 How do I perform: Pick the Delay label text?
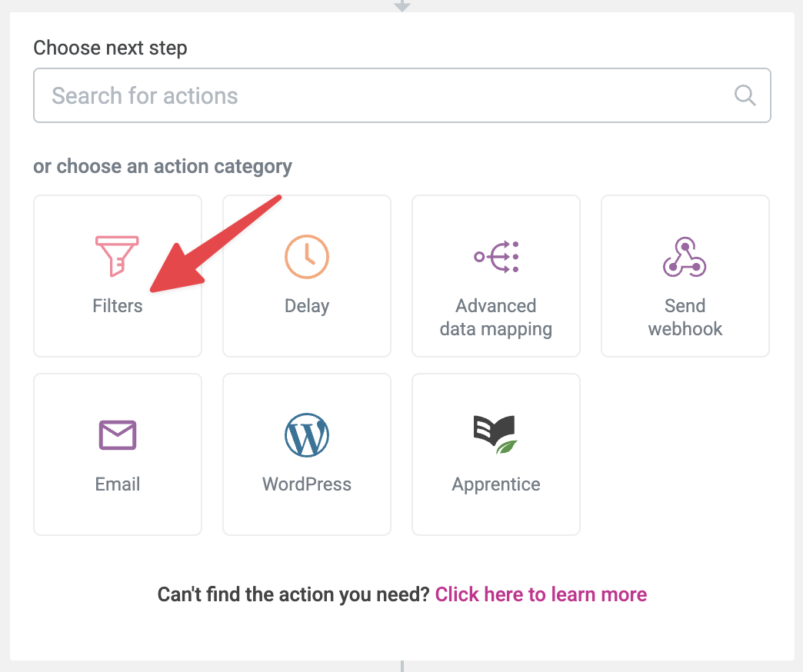coord(307,306)
